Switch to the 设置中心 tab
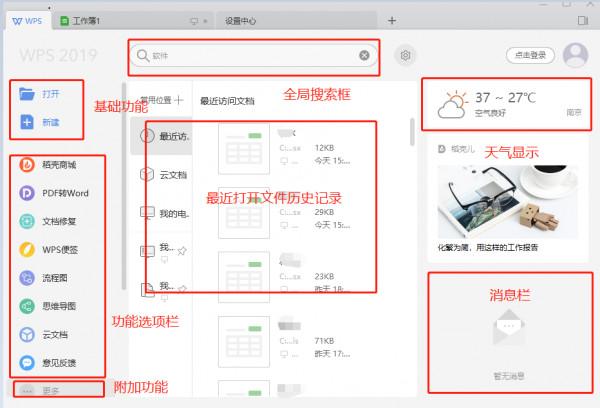This screenshot has height=408, width=600. coord(297,21)
